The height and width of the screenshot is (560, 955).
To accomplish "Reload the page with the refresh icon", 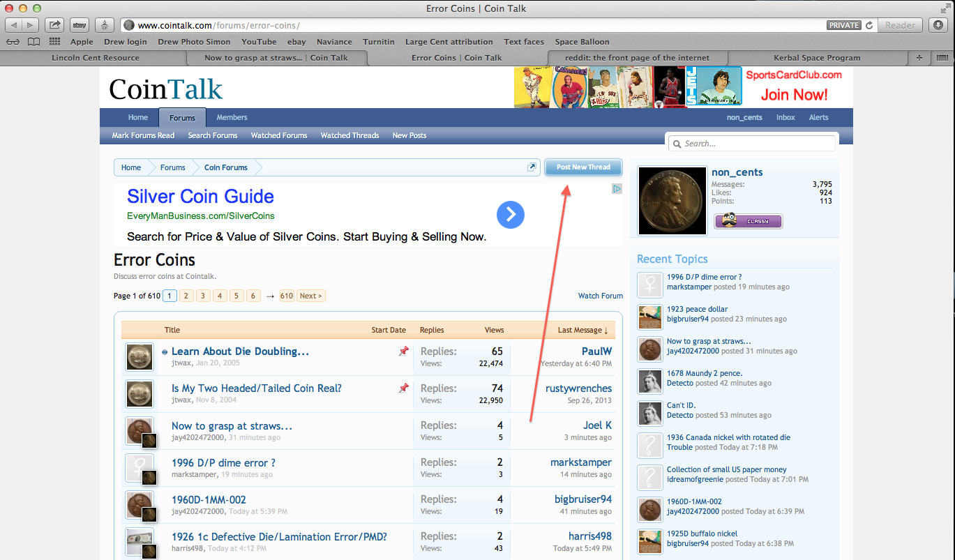I will (x=869, y=25).
